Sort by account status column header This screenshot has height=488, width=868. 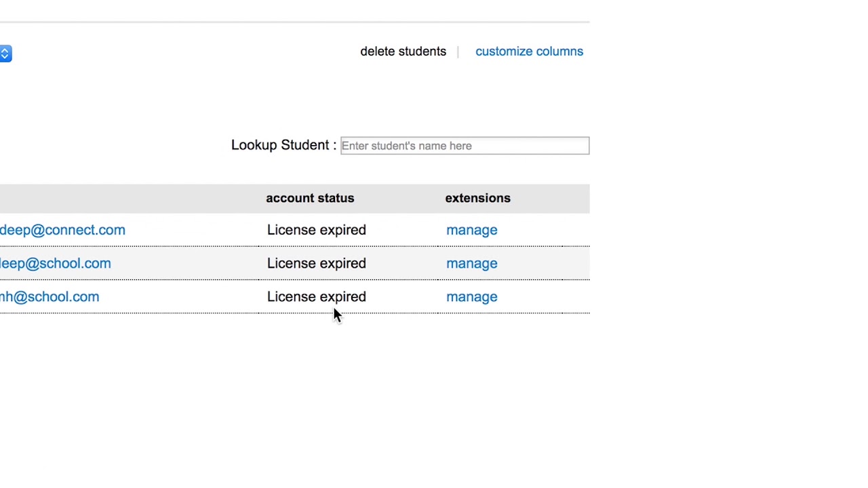[310, 198]
